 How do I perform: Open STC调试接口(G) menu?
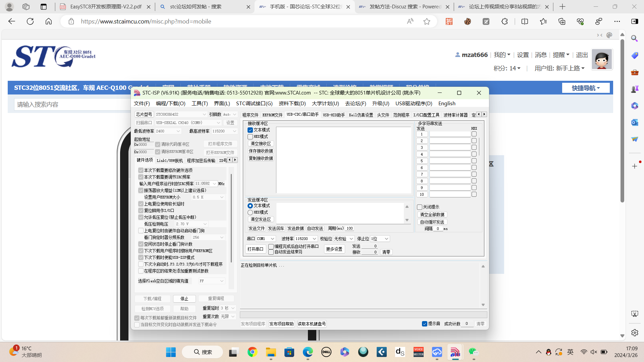tap(254, 103)
